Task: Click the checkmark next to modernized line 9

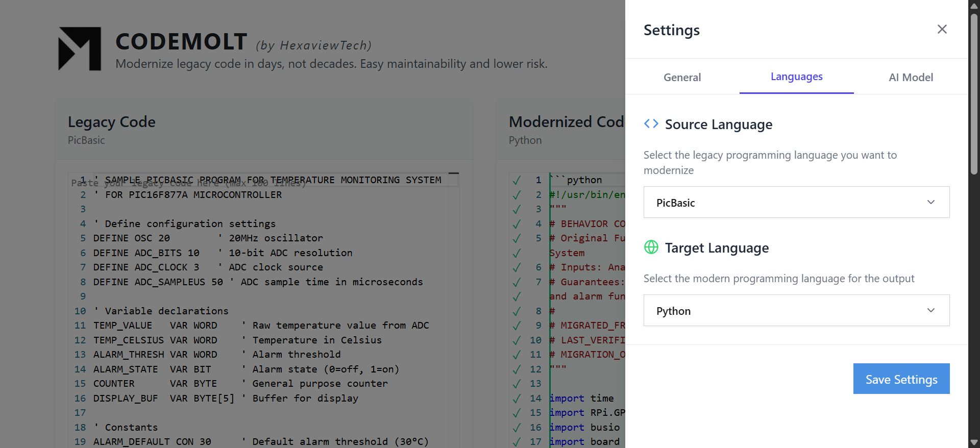Action: click(517, 326)
